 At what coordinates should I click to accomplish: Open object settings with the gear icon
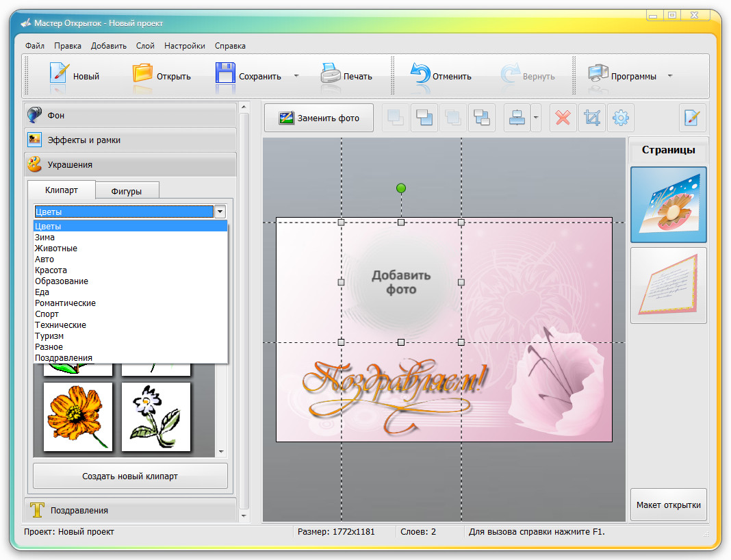(620, 118)
